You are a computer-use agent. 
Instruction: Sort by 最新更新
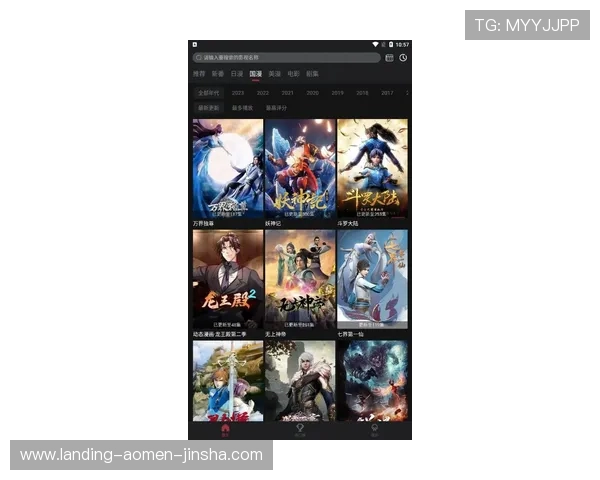[x=208, y=107]
